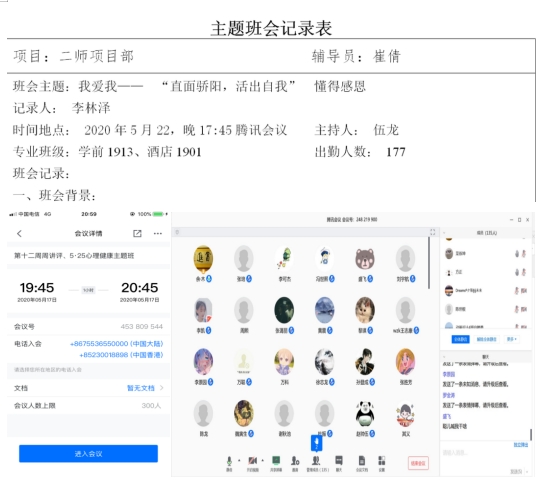Turn on the camera video icon
Image resolution: width=560 pixels, height=502 pixels.
coord(252,461)
